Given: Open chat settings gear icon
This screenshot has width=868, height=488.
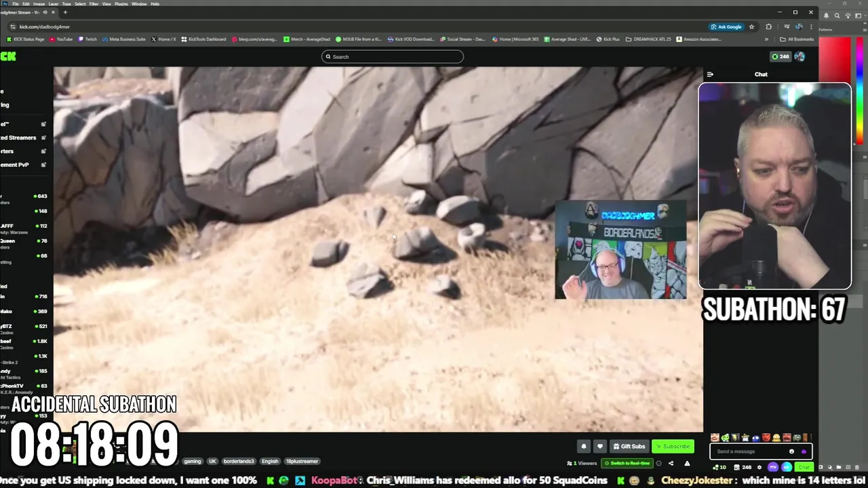Looking at the screenshot, I should pyautogui.click(x=759, y=467).
